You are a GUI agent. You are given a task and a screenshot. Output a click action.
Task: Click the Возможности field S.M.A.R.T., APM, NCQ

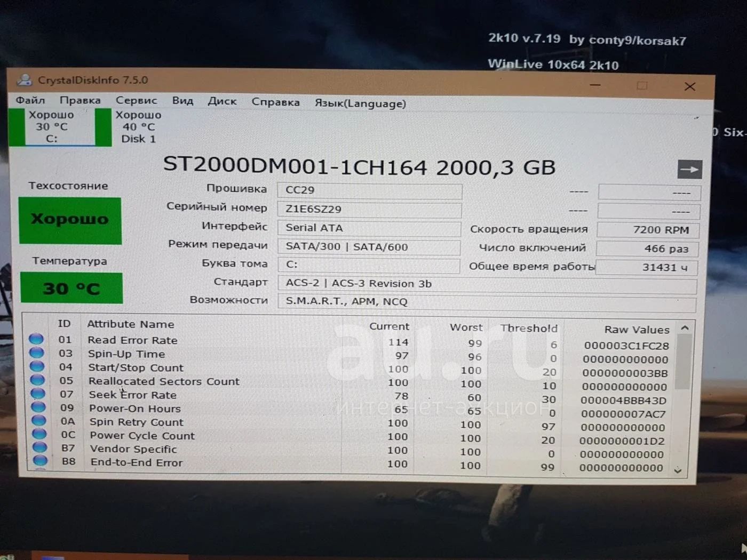487,302
